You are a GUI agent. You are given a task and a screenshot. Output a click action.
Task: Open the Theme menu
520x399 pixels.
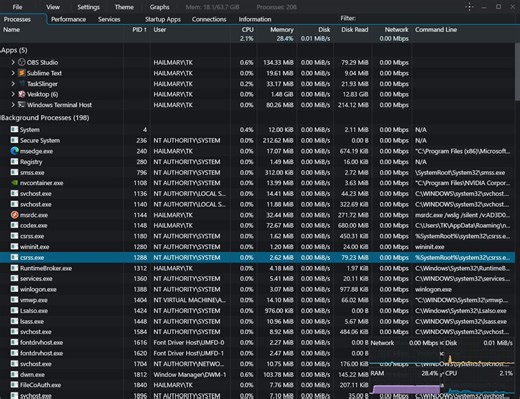(x=124, y=7)
